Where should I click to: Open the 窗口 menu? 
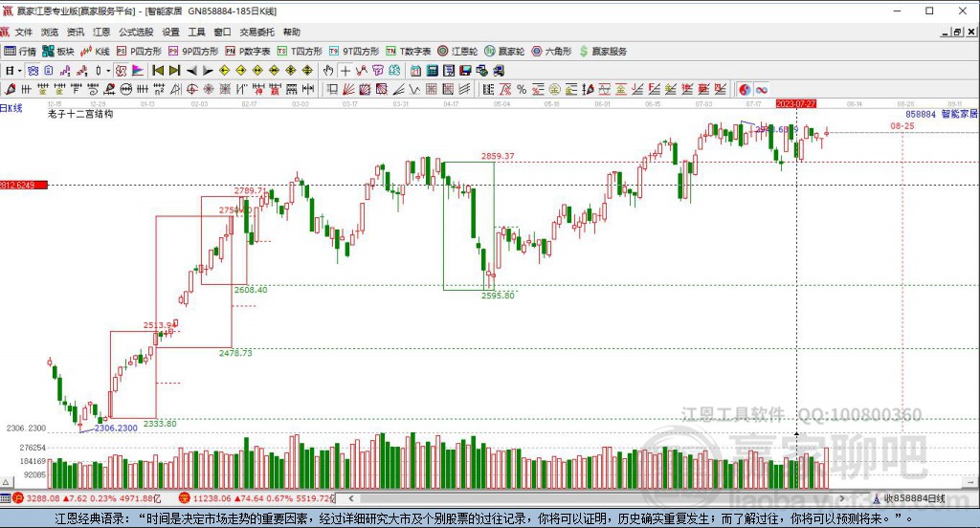coord(222,32)
